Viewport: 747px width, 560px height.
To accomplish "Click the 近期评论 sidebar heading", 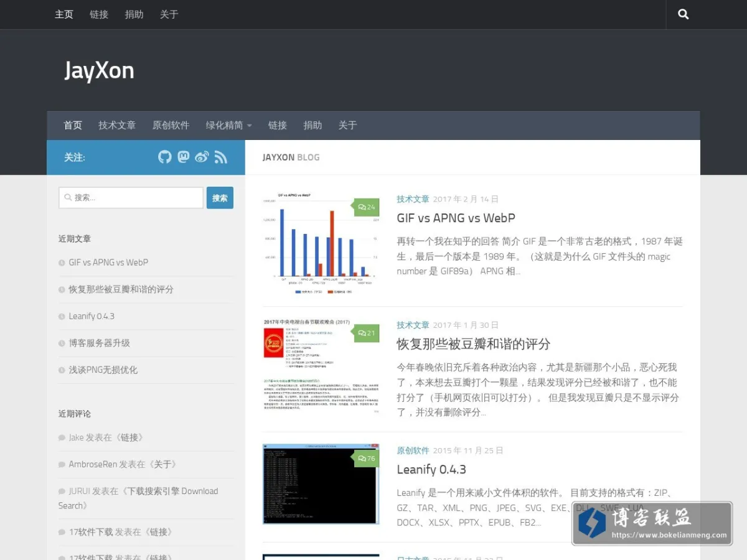I will (x=75, y=414).
